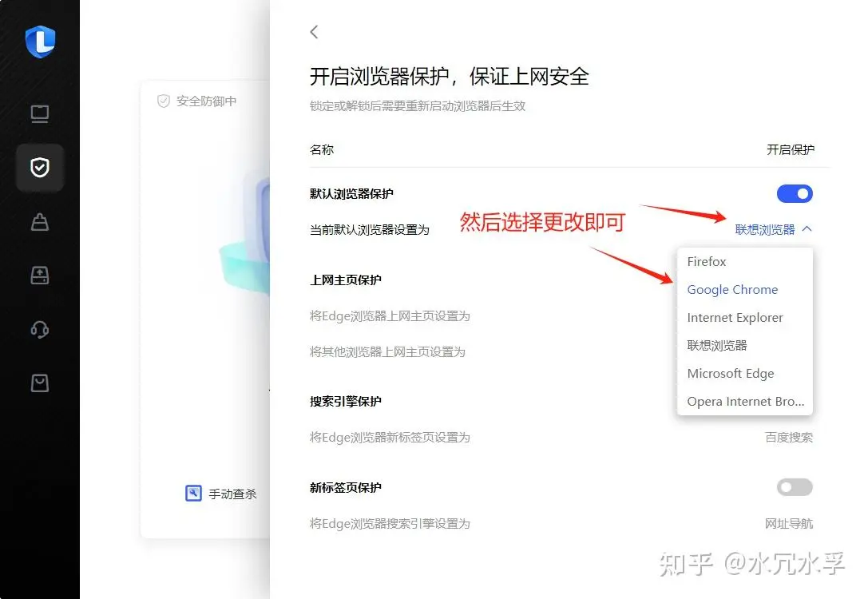Image resolution: width=868 pixels, height=599 pixels.
Task: Pick Internet Explorer in the dropdown list
Action: tap(735, 318)
